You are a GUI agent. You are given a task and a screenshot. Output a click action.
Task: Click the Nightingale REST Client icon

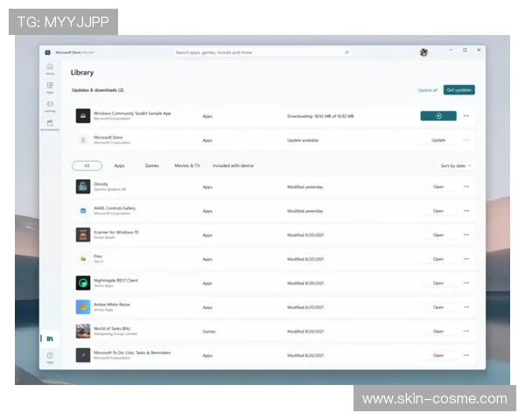pyautogui.click(x=83, y=283)
